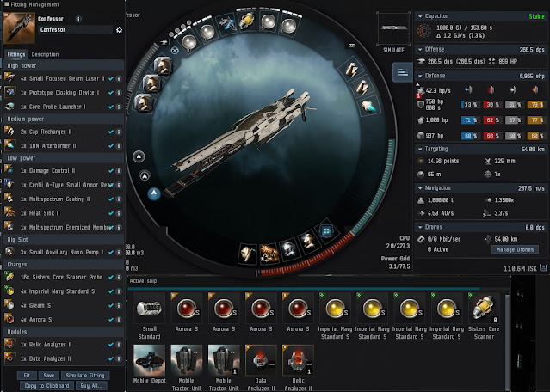
Task: Toggle the Core Probe Launcher I checkmark
Action: pos(111,107)
